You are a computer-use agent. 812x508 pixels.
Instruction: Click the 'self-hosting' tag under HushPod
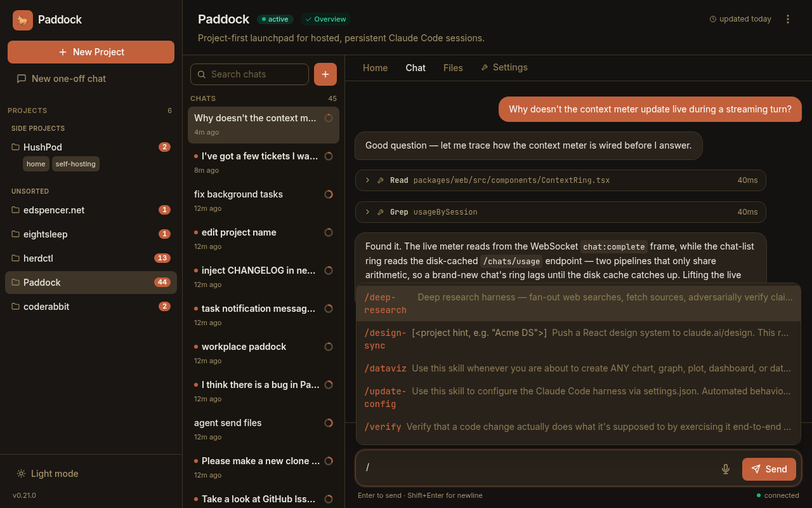pos(75,164)
